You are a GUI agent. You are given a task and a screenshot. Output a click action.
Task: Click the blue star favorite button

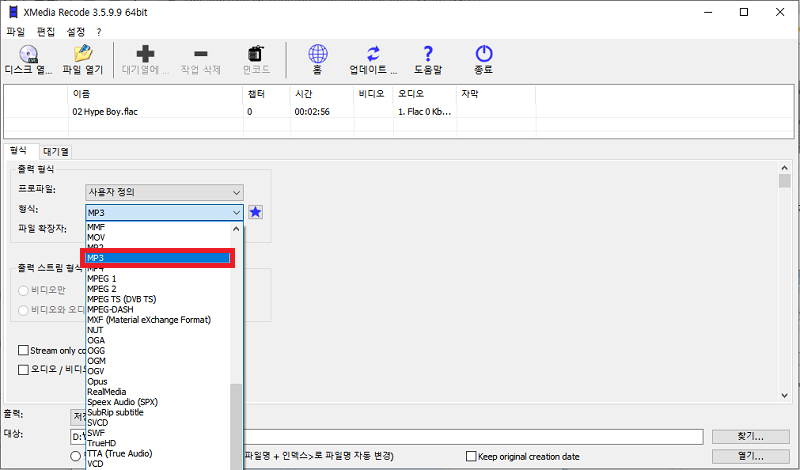(x=255, y=212)
